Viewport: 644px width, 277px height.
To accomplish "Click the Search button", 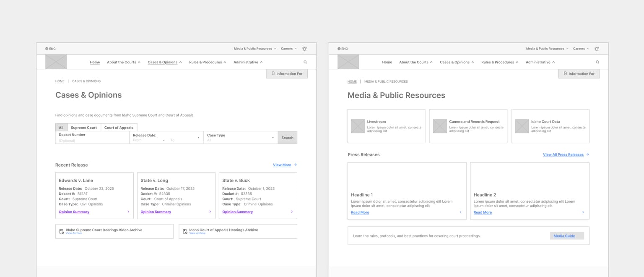I will (288, 138).
